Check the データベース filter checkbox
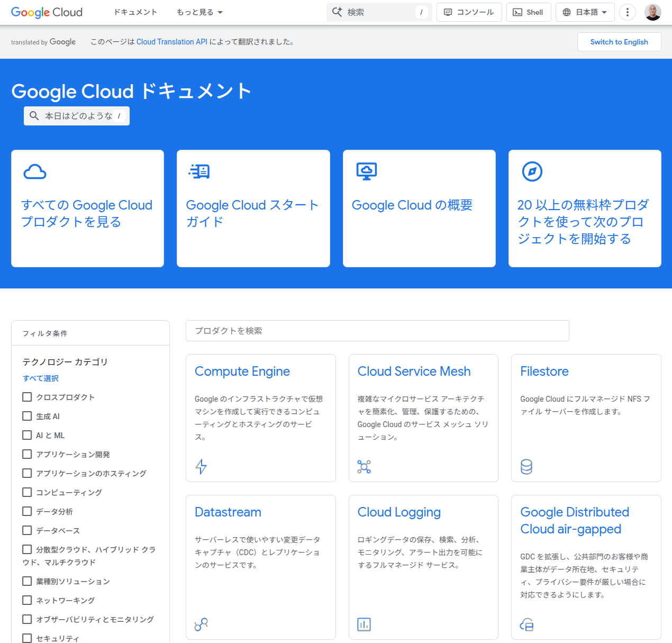The width and height of the screenshot is (672, 643). pos(27,530)
